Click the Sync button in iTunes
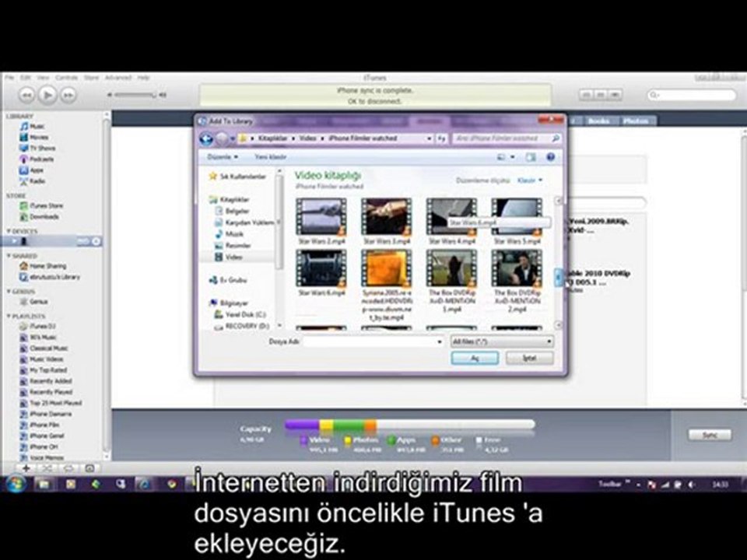 [710, 435]
